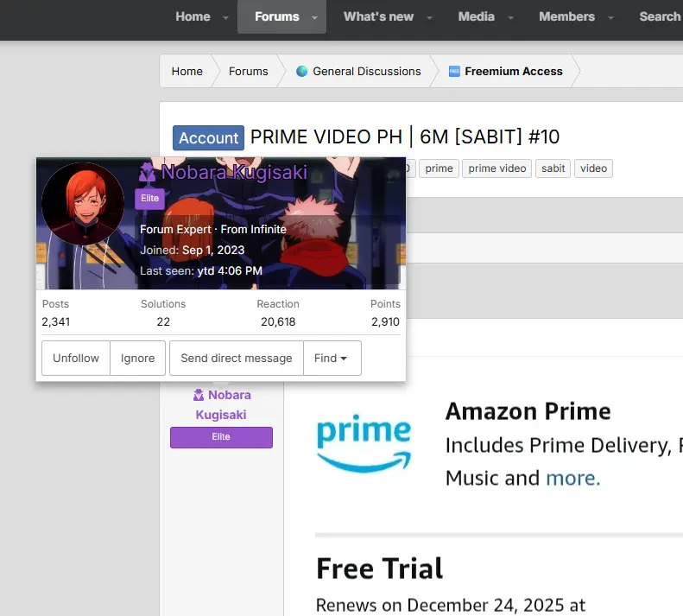683x616 pixels.
Task: Click the 'Amazon Prime' heading
Action: (x=528, y=411)
